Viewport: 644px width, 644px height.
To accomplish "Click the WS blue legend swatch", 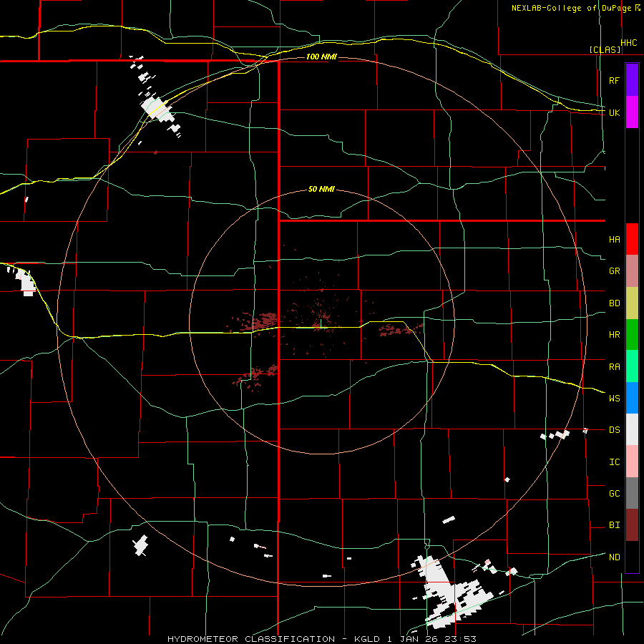I will 632,398.
